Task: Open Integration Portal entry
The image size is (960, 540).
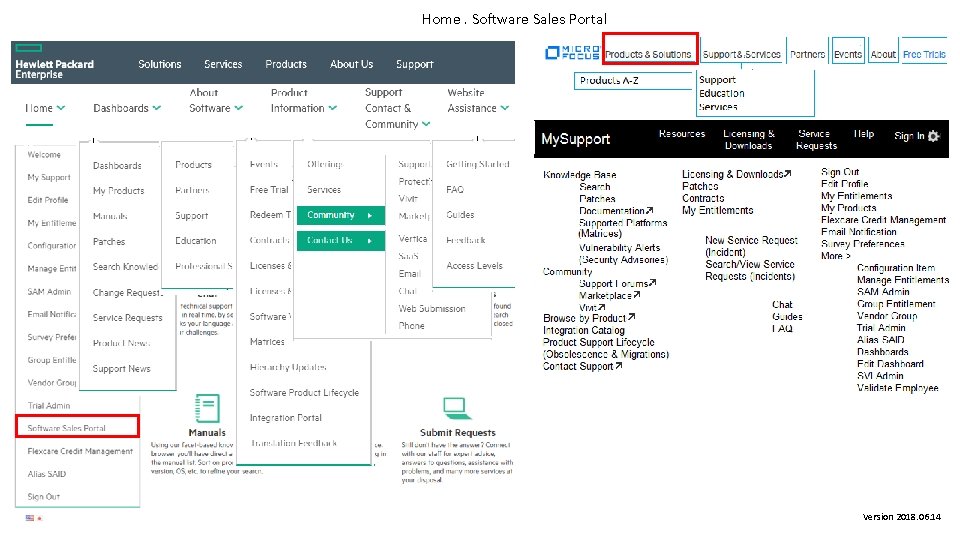Action: click(285, 418)
